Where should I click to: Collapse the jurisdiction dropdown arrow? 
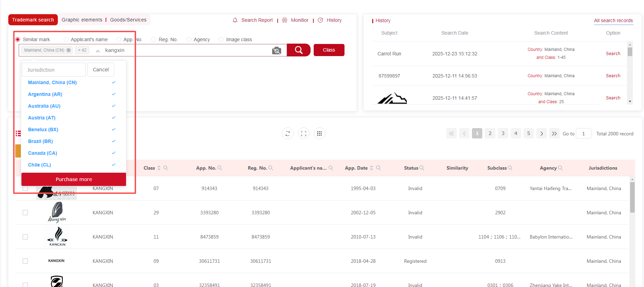(x=98, y=51)
